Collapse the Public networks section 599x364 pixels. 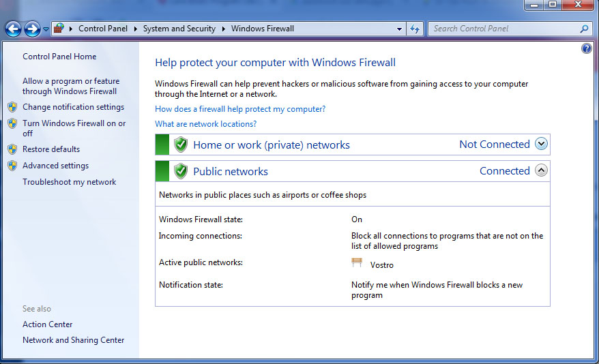541,170
